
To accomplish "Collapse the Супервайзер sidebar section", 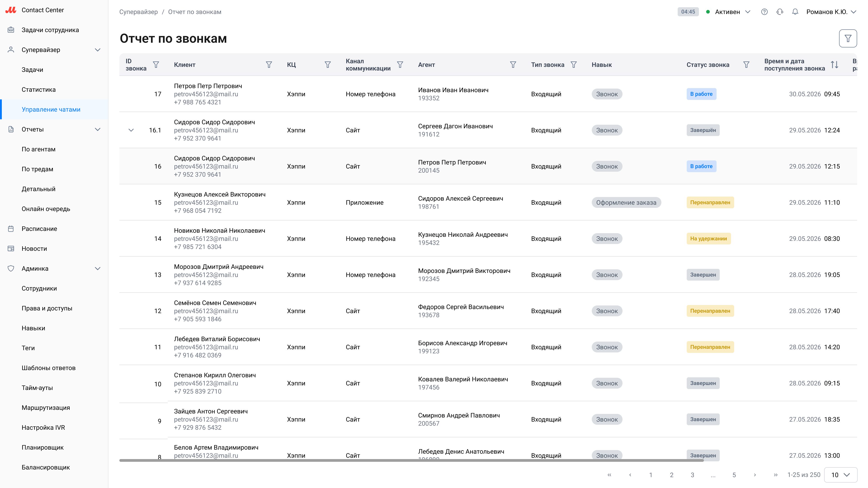I will (98, 50).
